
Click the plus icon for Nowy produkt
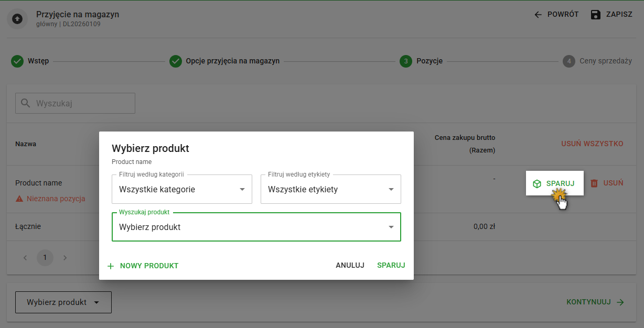(111, 266)
